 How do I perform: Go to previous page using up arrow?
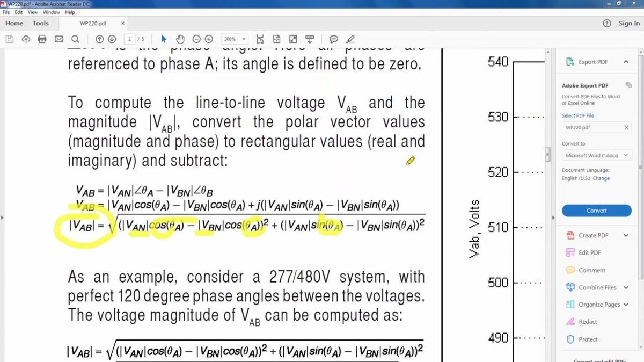[99, 39]
